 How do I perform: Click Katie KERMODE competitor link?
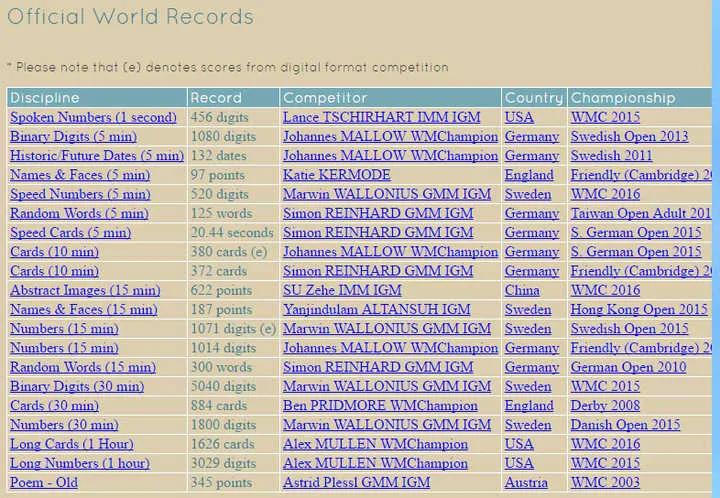pos(337,175)
